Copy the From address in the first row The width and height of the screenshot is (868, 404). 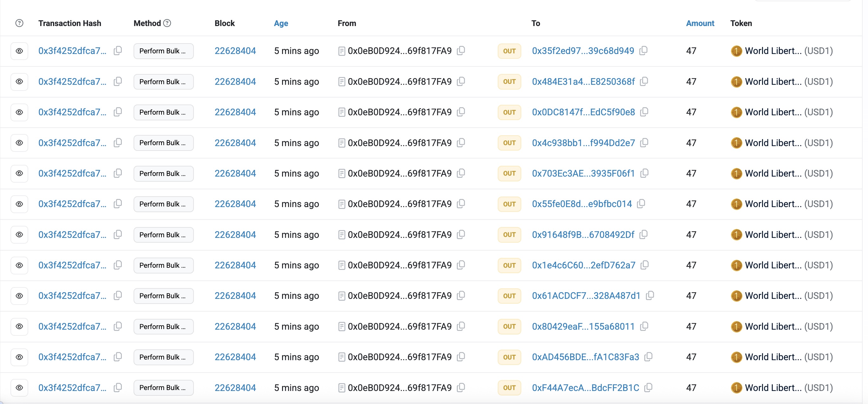coord(461,50)
